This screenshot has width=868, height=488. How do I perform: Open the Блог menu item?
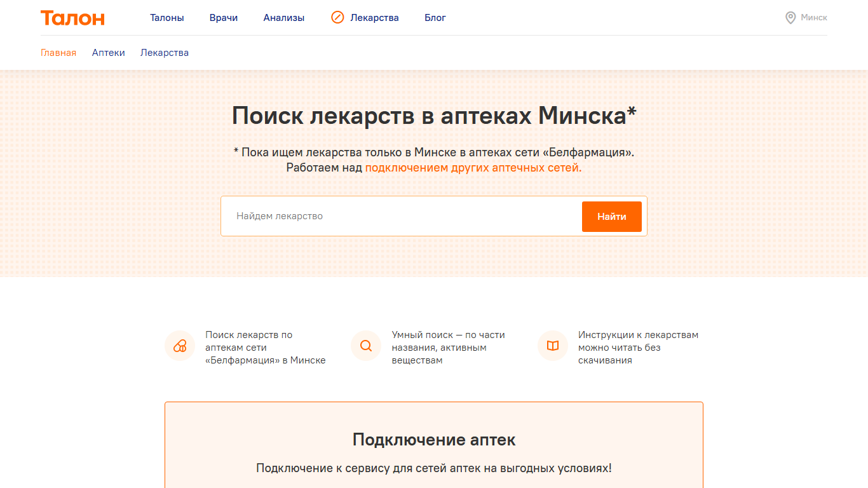(435, 18)
